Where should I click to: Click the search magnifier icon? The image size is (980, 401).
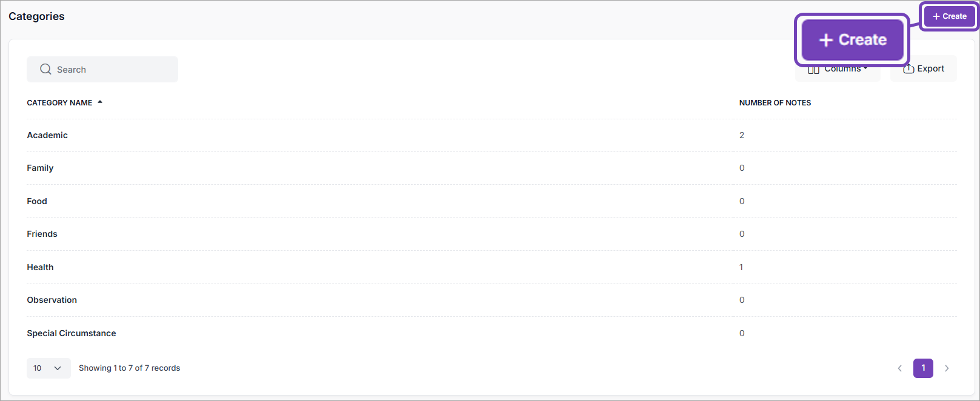pyautogui.click(x=45, y=70)
